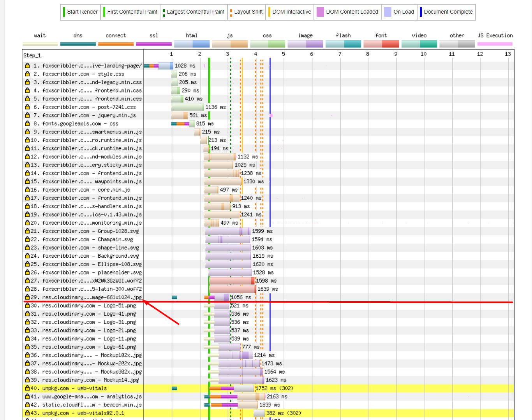Viewport: 532px width, 420px height.
Task: Click the orange connect color swatch
Action: [x=116, y=44]
